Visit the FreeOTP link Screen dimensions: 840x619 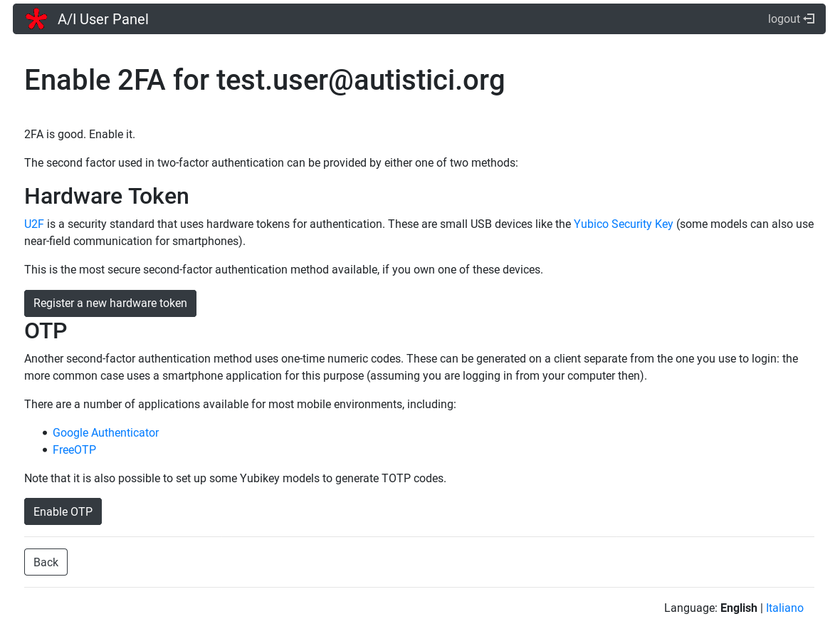pos(74,450)
